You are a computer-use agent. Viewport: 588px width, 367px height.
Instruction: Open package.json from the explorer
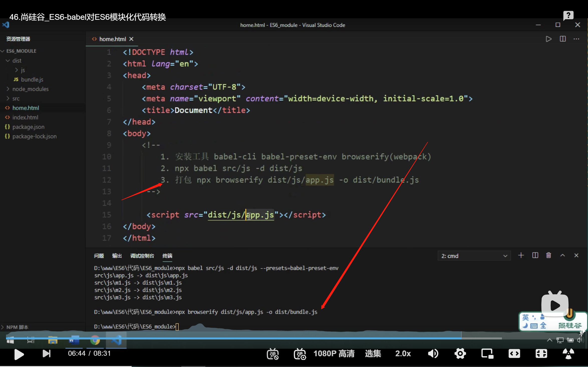[28, 127]
